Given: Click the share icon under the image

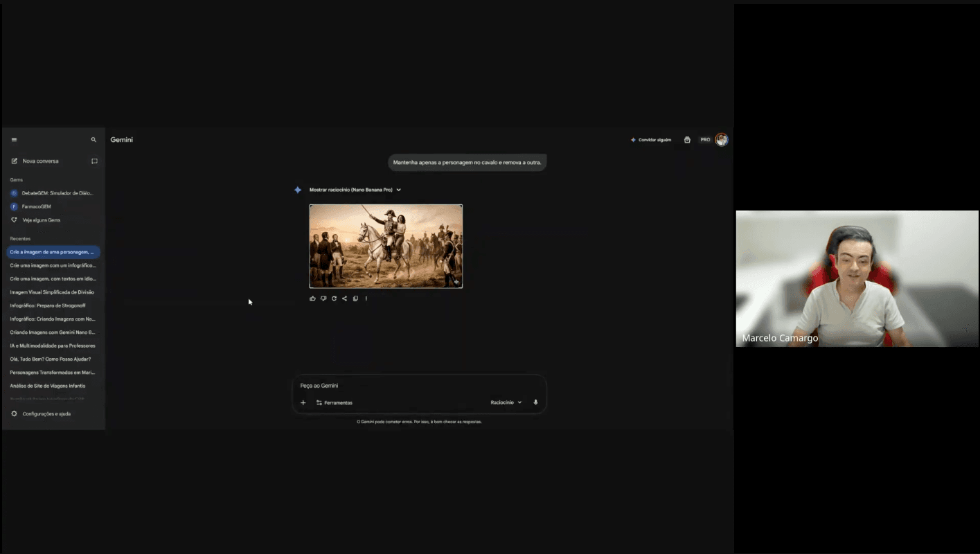Looking at the screenshot, I should 344,298.
